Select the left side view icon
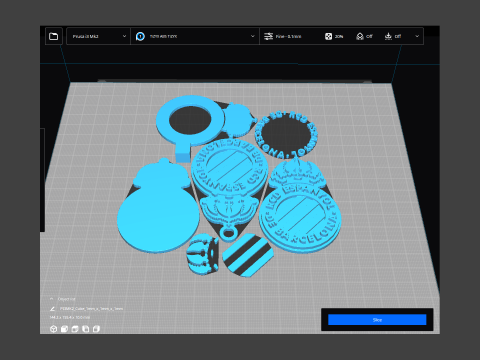480x360 pixels. click(x=86, y=329)
